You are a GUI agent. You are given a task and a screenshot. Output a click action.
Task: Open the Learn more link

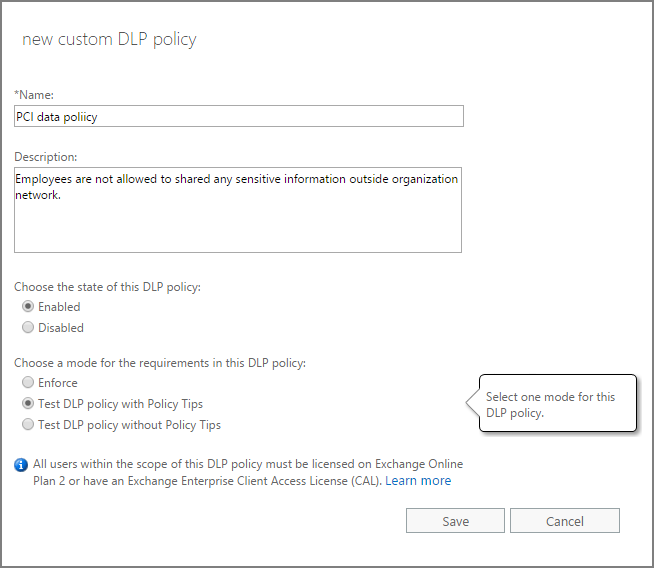[418, 481]
